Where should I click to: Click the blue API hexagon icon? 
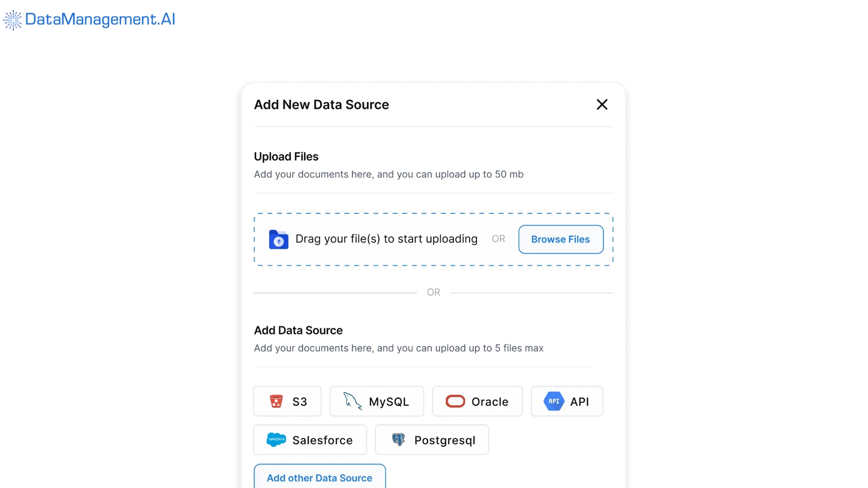click(x=553, y=401)
